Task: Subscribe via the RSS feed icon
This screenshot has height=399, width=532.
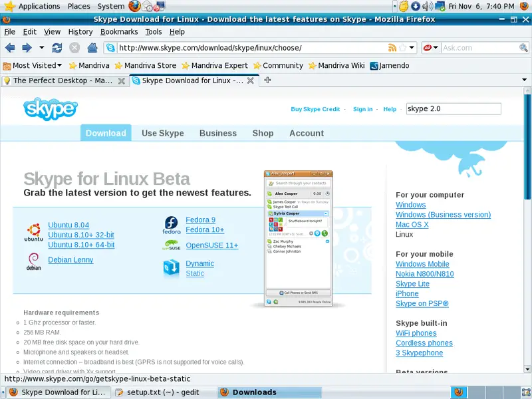Action: (x=392, y=48)
